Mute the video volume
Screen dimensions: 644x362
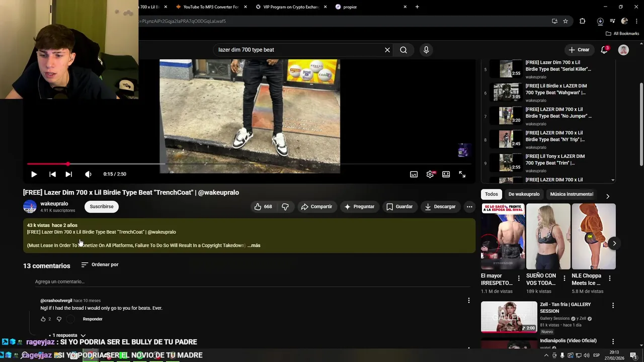88,174
